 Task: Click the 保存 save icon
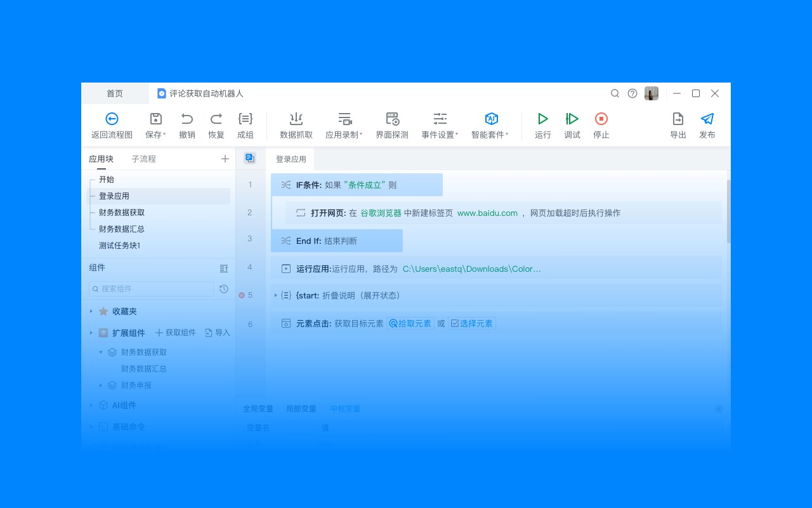coord(155,119)
